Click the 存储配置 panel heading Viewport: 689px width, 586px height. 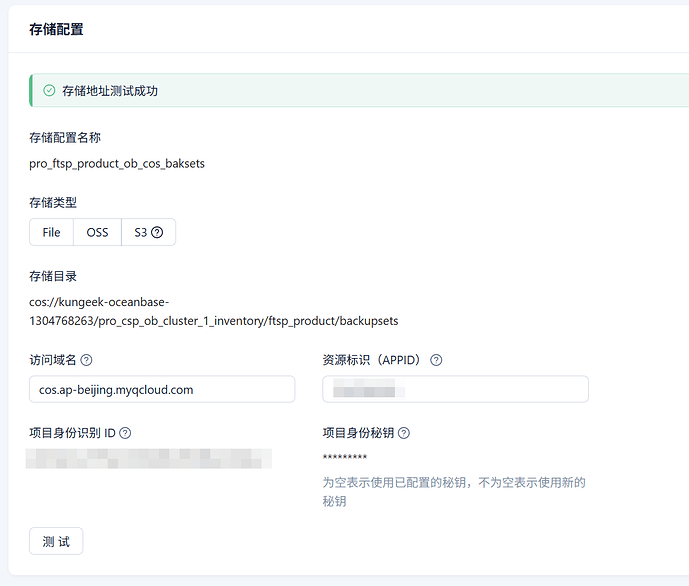coord(56,30)
